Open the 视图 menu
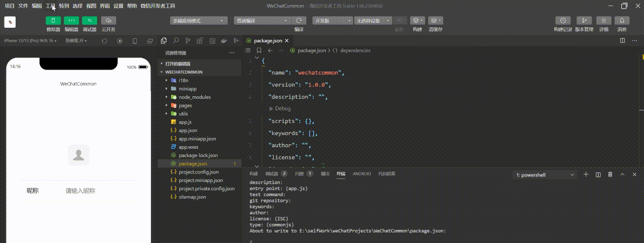Screen dimensions: 644x243 point(91,6)
